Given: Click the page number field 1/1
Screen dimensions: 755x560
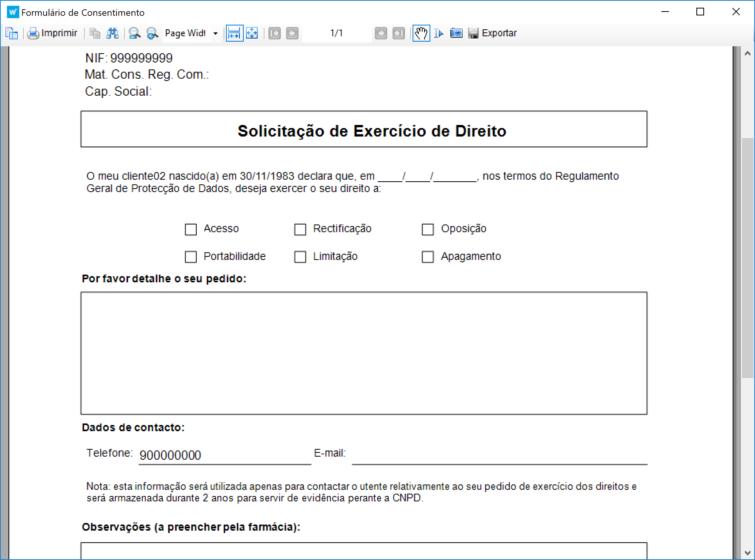Looking at the screenshot, I should pyautogui.click(x=336, y=33).
